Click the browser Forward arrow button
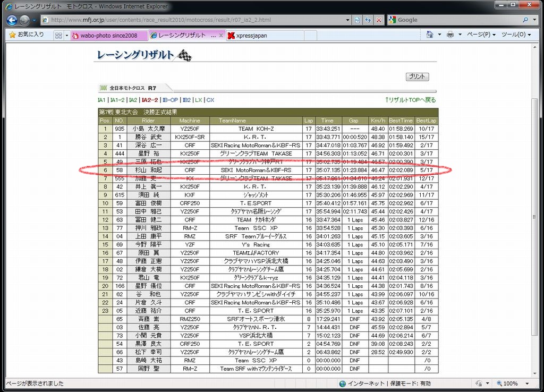The width and height of the screenshot is (544, 392). point(24,20)
